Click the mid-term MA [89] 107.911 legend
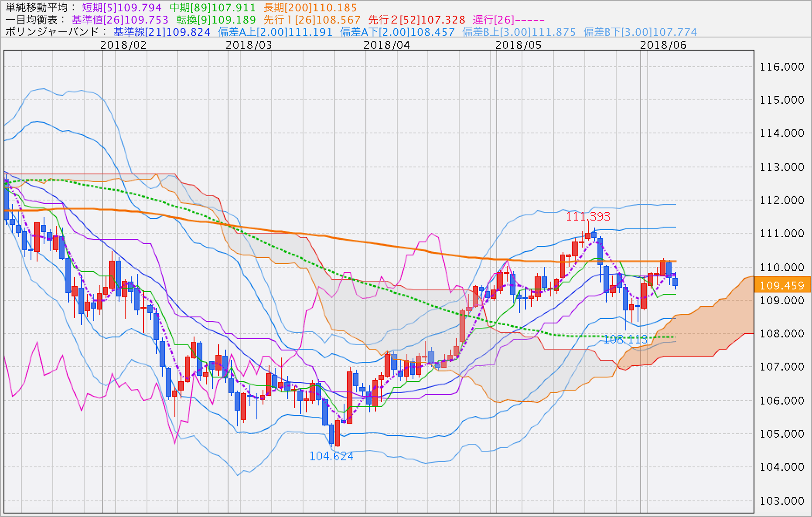Screen dimensions: 812x517 click(212, 8)
